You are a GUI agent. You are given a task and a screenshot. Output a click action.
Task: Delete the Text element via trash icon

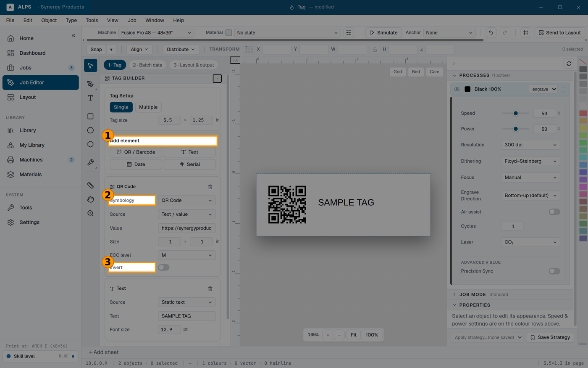[210, 289]
